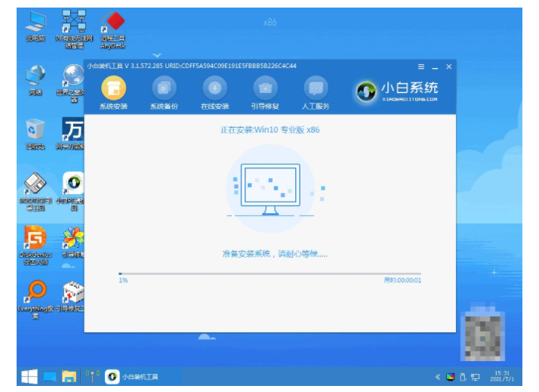
Task: Click the network monitor tray icon
Action: (476, 377)
